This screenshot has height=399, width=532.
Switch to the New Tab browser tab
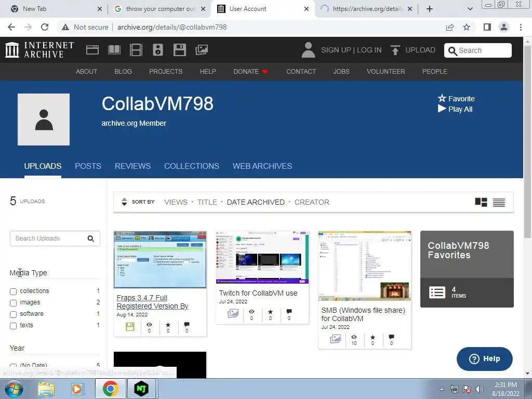pyautogui.click(x=54, y=9)
